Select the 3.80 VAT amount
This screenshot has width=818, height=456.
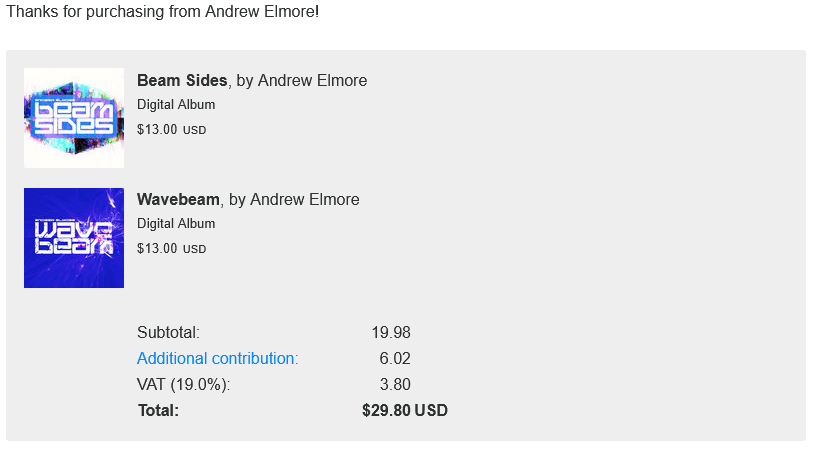[x=395, y=385]
